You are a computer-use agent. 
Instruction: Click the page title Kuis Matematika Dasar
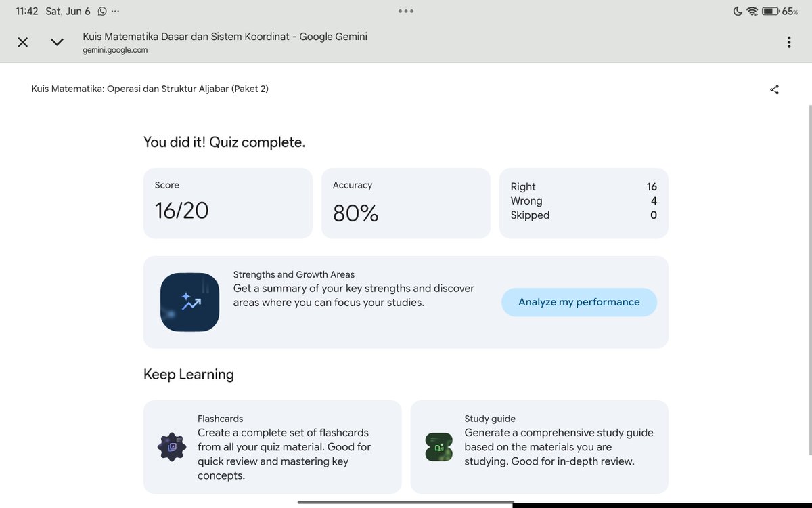coord(225,37)
